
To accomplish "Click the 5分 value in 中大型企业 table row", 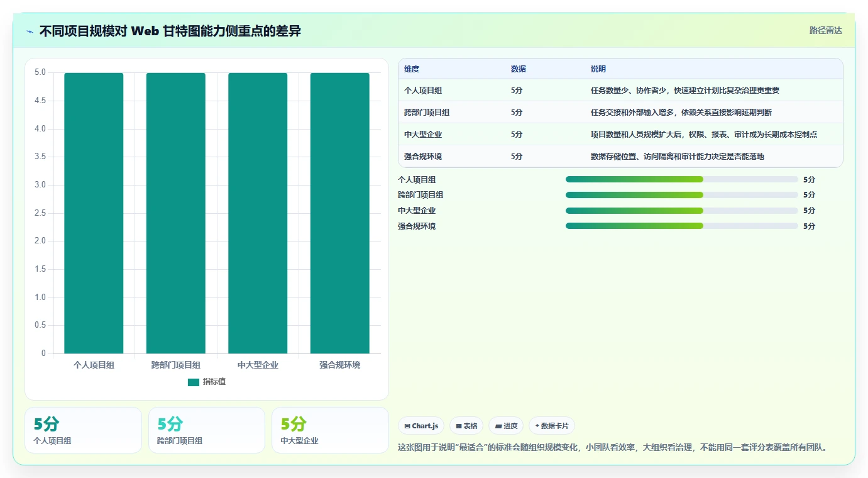I will [517, 135].
